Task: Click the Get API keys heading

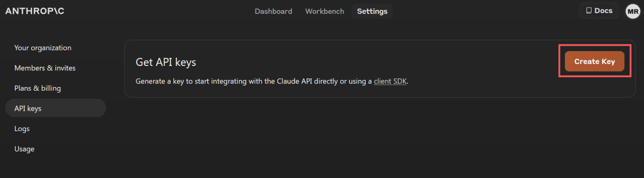Action: click(x=165, y=62)
